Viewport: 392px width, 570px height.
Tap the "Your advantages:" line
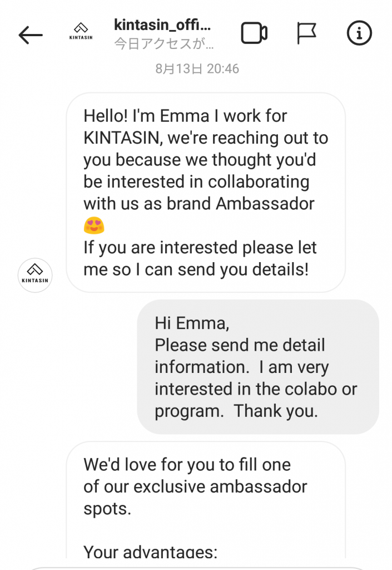click(x=150, y=552)
